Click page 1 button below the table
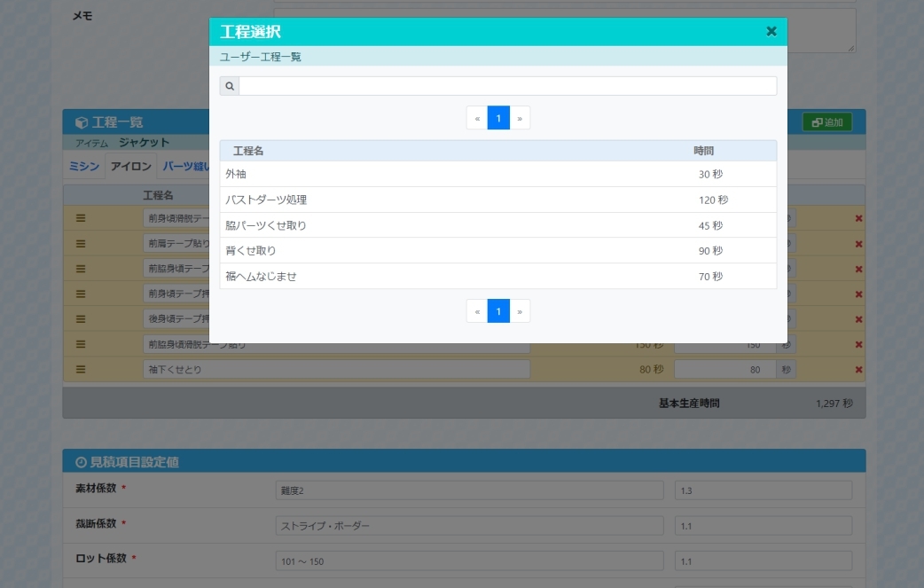The image size is (924, 588). (x=498, y=311)
